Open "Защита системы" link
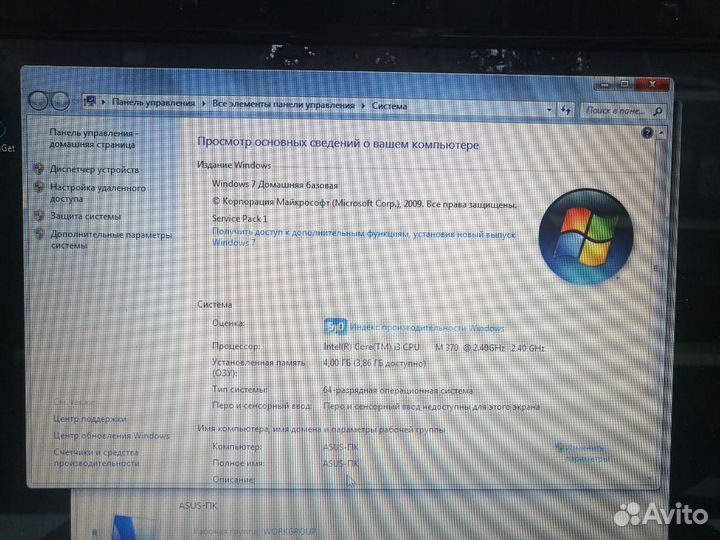 coord(85,216)
